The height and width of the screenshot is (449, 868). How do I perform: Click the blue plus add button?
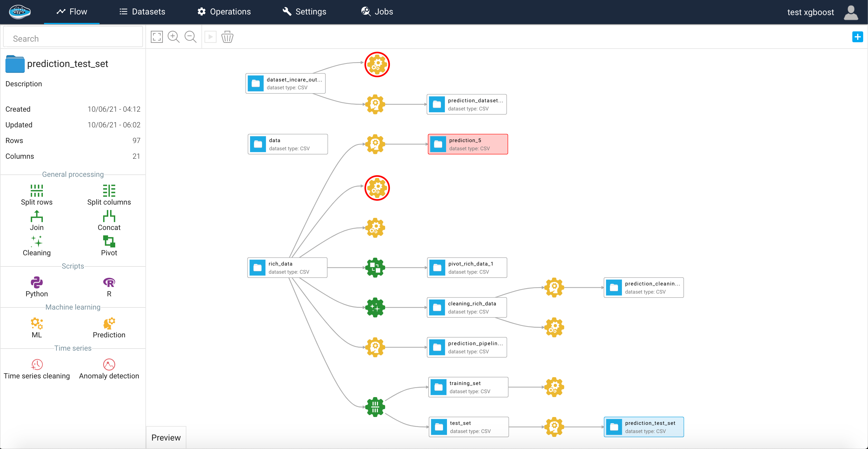click(x=857, y=37)
